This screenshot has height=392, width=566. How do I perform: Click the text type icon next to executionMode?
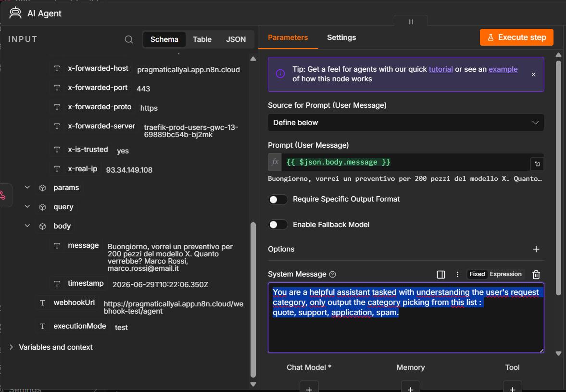(43, 326)
